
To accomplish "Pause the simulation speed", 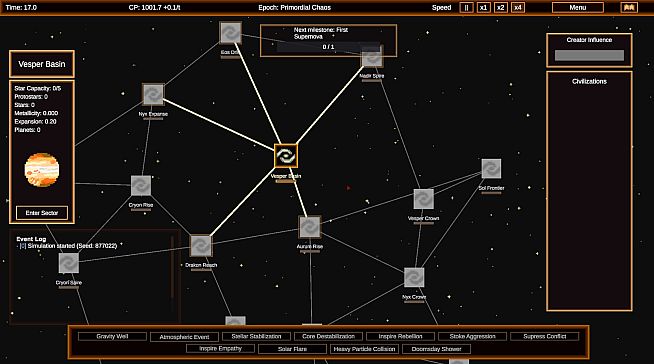I will [466, 8].
